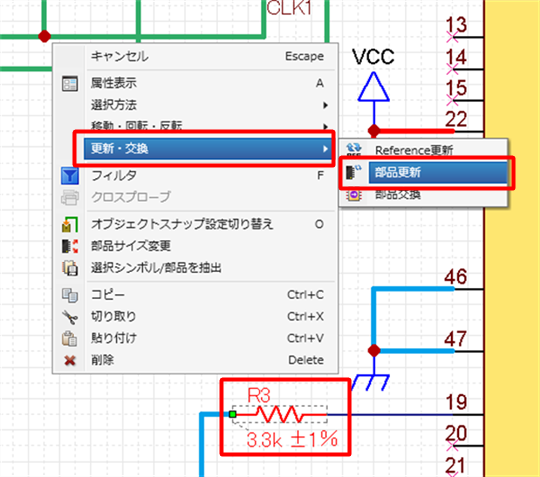Click the green handle on R3's left end
Viewport: 540px width, 477px height.
[233, 414]
